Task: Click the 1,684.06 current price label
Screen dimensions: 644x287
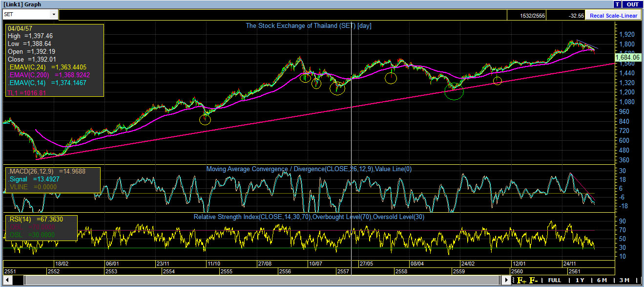Action: coord(627,57)
